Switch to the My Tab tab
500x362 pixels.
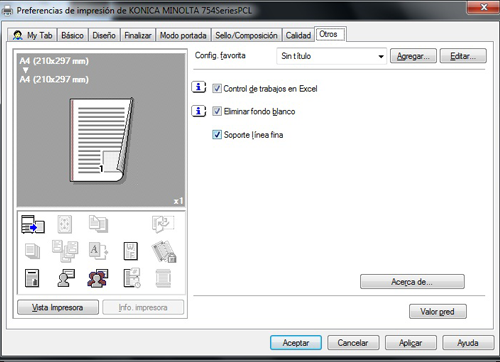pyautogui.click(x=32, y=35)
